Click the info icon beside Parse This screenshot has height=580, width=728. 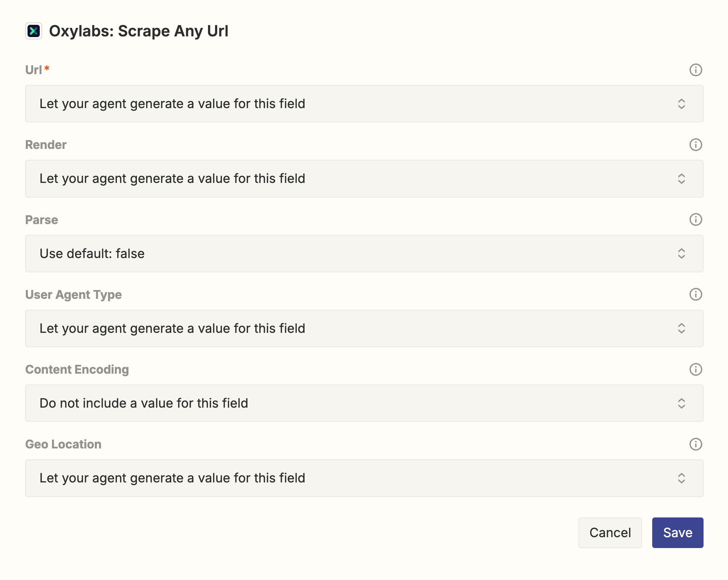click(695, 220)
